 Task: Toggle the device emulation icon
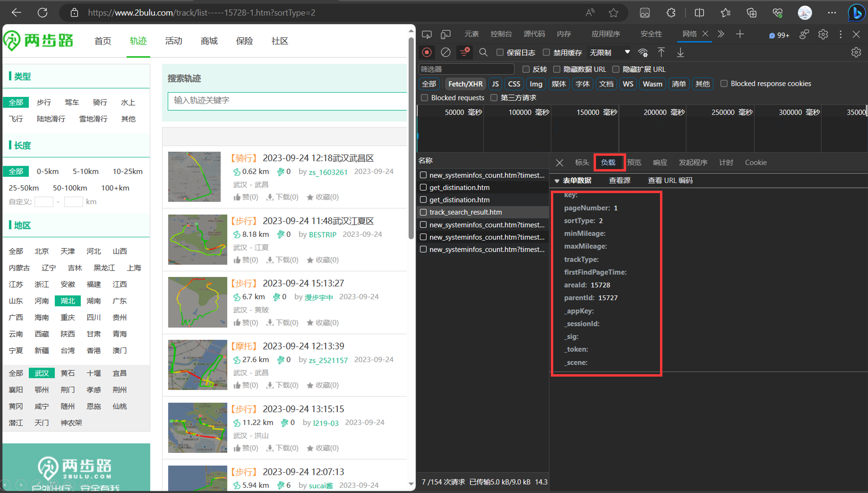[x=445, y=34]
